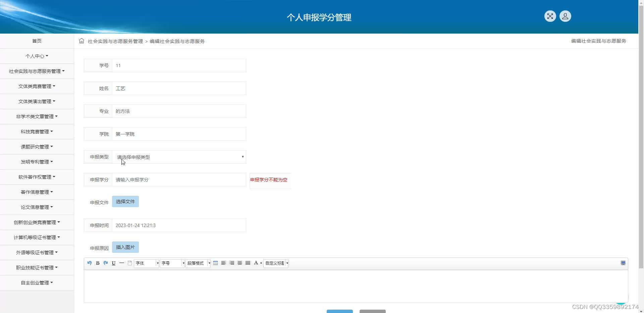Open the 计算机等级证书管理 menu
The height and width of the screenshot is (313, 644).
[37, 237]
